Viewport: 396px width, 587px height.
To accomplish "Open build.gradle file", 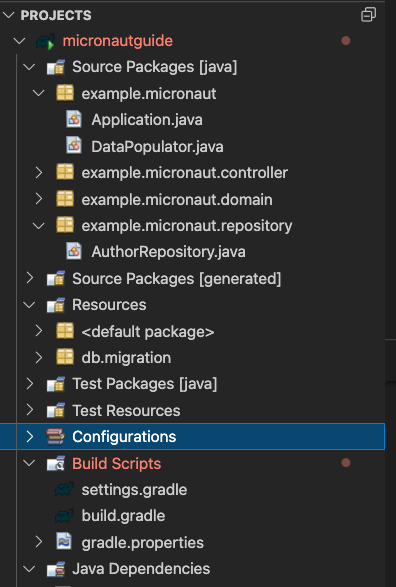I will (124, 516).
